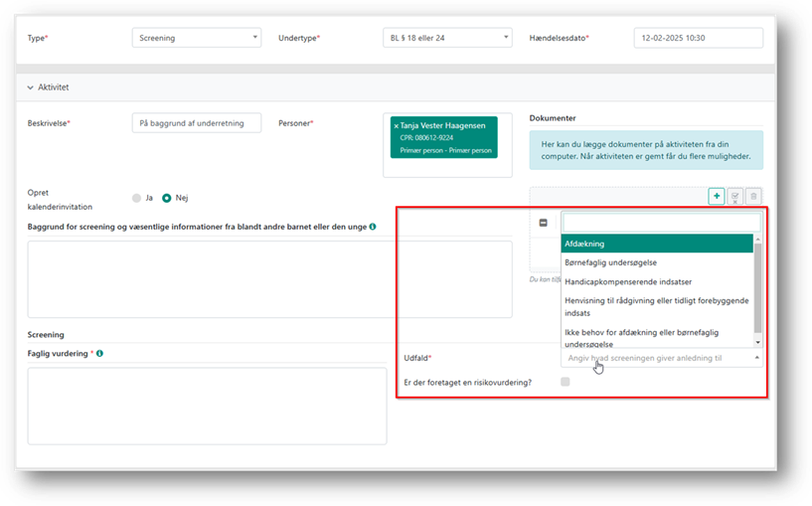812x506 pixels.
Task: Click the add document plus icon
Action: [x=716, y=197]
